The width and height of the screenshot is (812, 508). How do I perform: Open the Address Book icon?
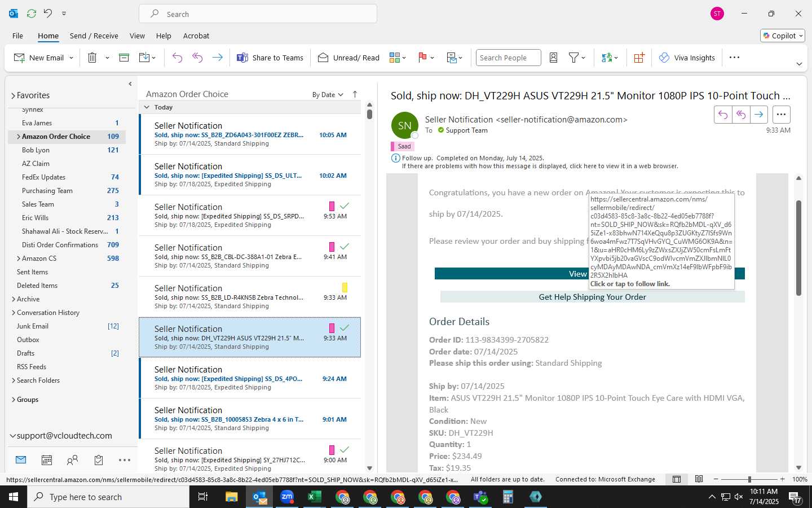pyautogui.click(x=553, y=58)
